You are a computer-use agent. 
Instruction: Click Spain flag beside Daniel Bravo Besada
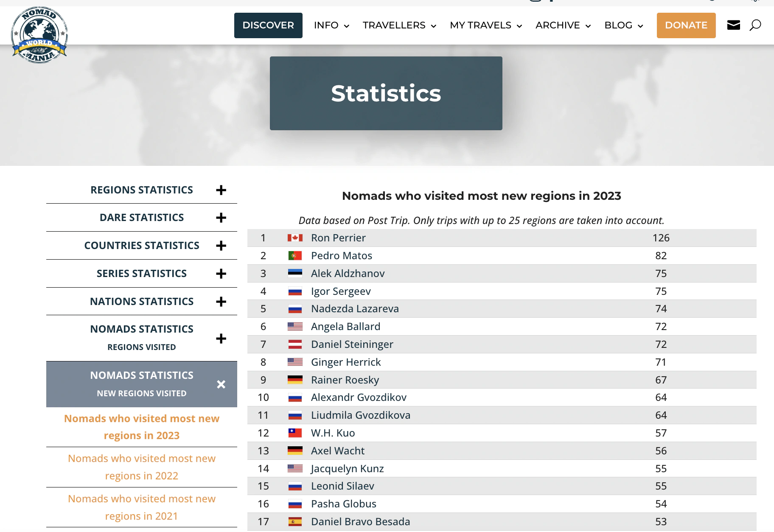(x=295, y=522)
